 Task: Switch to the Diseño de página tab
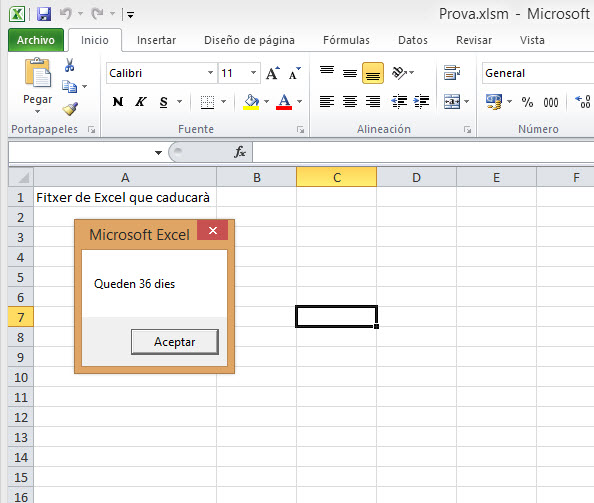[x=249, y=40]
